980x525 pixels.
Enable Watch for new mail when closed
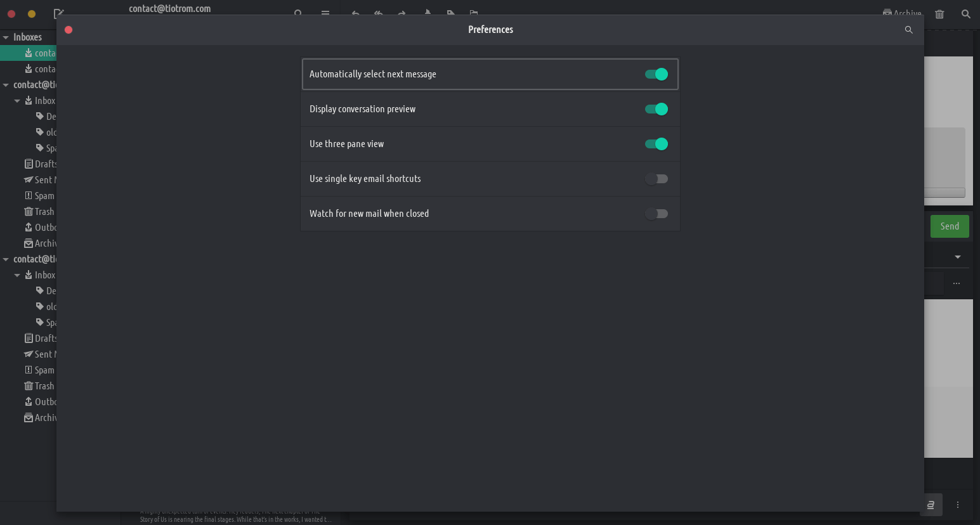656,214
